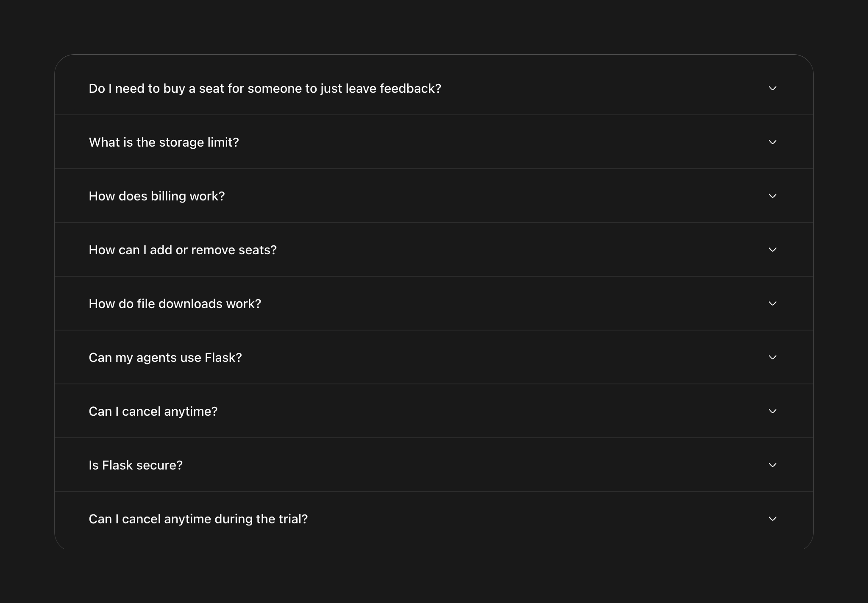Expand the seat for feedback question chevron
This screenshot has width=868, height=603.
772,88
